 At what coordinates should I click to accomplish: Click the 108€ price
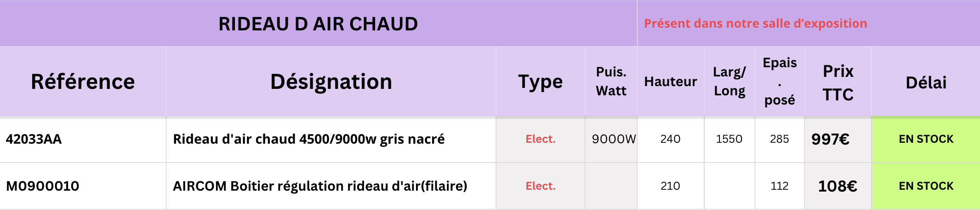(x=838, y=186)
